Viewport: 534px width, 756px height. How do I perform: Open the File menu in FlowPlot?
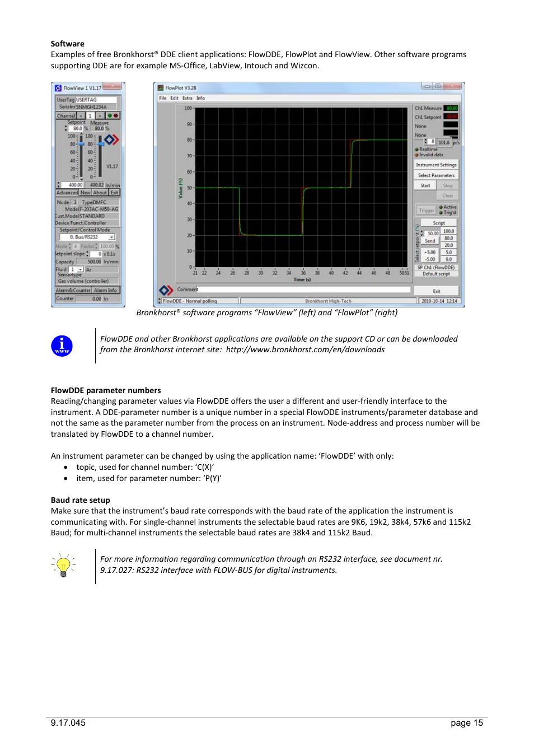point(162,98)
